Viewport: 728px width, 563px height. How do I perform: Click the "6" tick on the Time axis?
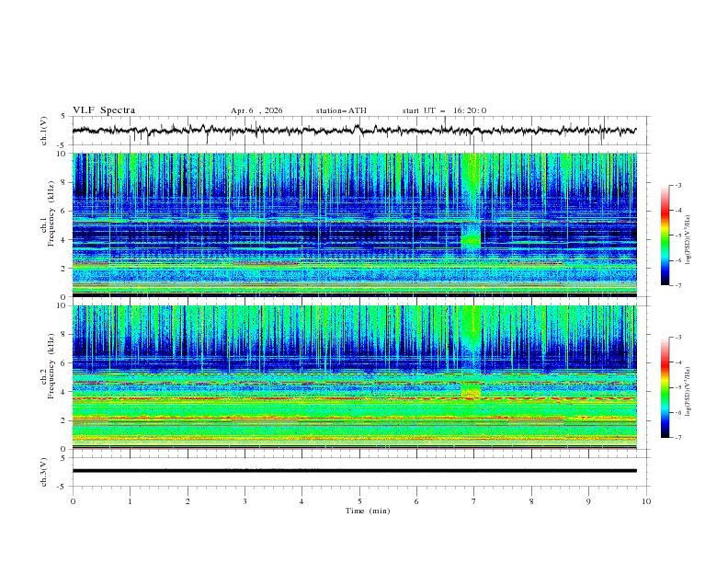(416, 501)
